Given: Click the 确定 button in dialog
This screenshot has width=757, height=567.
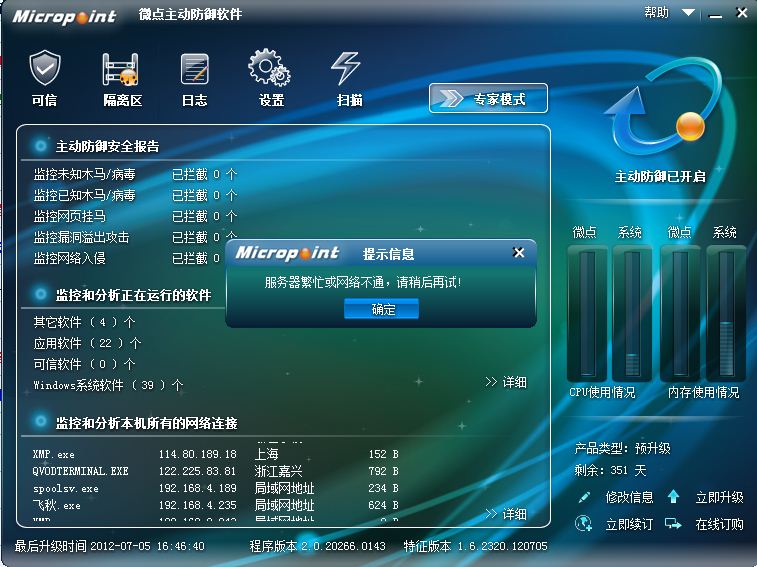Looking at the screenshot, I should click(381, 309).
